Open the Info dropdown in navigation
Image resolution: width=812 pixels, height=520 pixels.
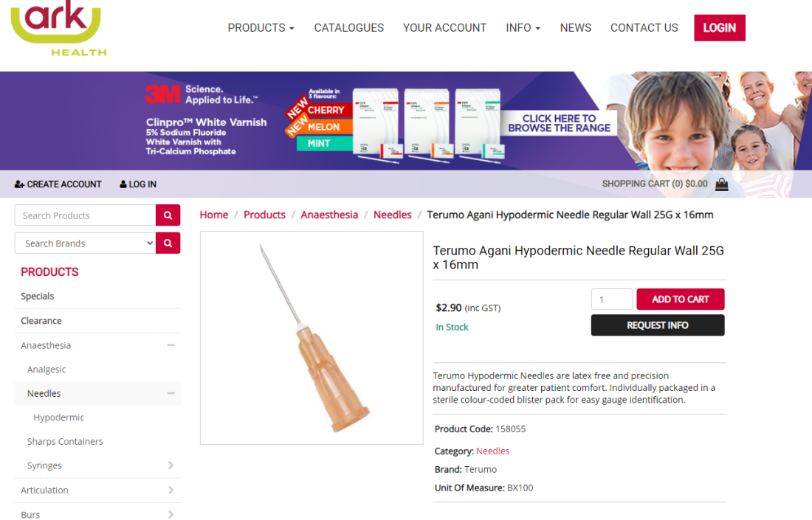523,28
